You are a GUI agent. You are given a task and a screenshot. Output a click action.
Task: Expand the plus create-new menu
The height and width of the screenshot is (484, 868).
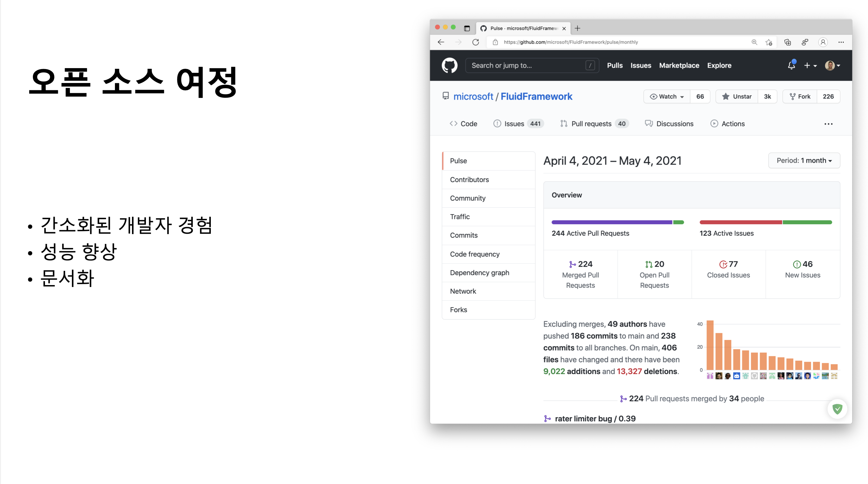coord(810,66)
